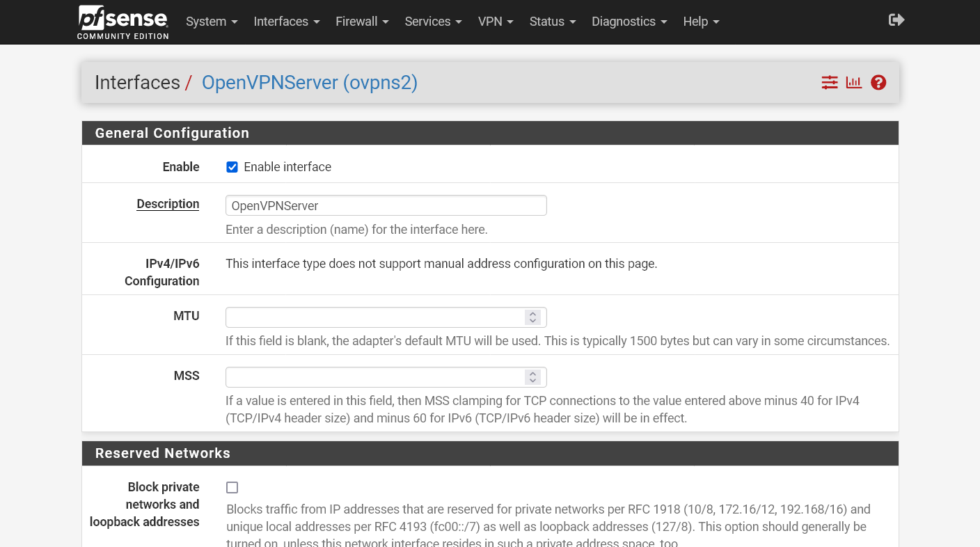Open the Services menu
Image resolution: width=980 pixels, height=547 pixels.
click(x=433, y=22)
